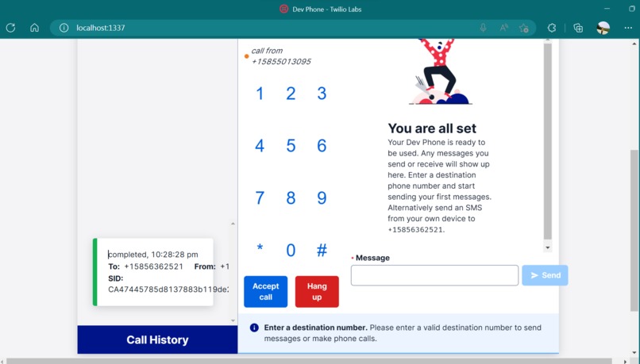This screenshot has height=364, width=640.
Task: Tap the hash key on dialpad
Action: pyautogui.click(x=322, y=250)
